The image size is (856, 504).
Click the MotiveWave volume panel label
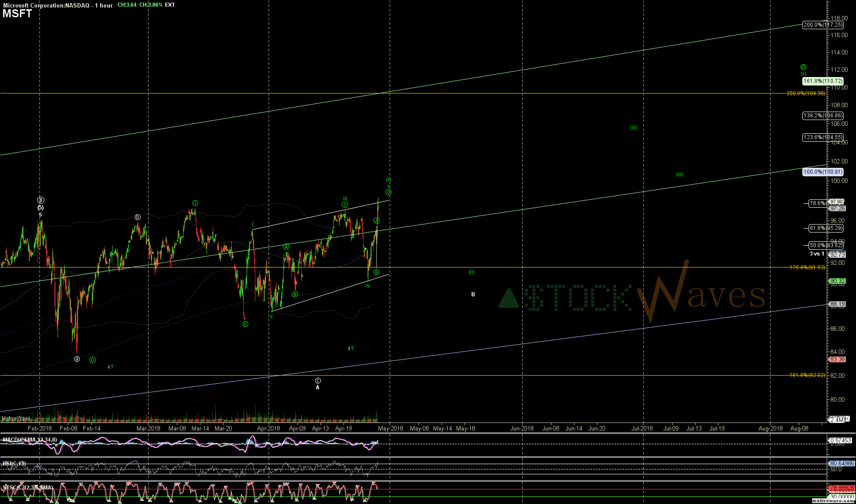[x=16, y=419]
